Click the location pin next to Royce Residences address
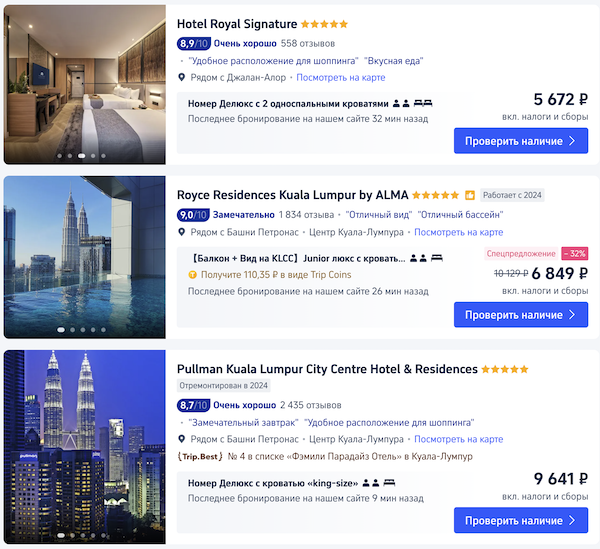The height and width of the screenshot is (549, 600). pyautogui.click(x=182, y=232)
